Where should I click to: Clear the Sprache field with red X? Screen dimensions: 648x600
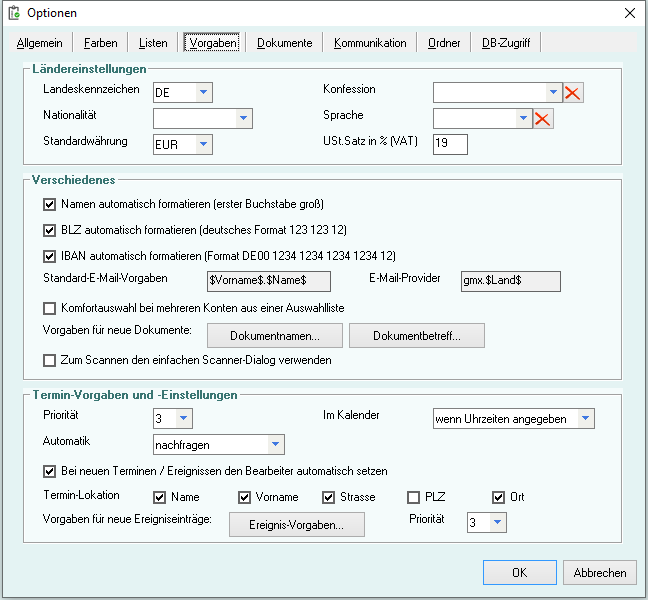[x=543, y=119]
